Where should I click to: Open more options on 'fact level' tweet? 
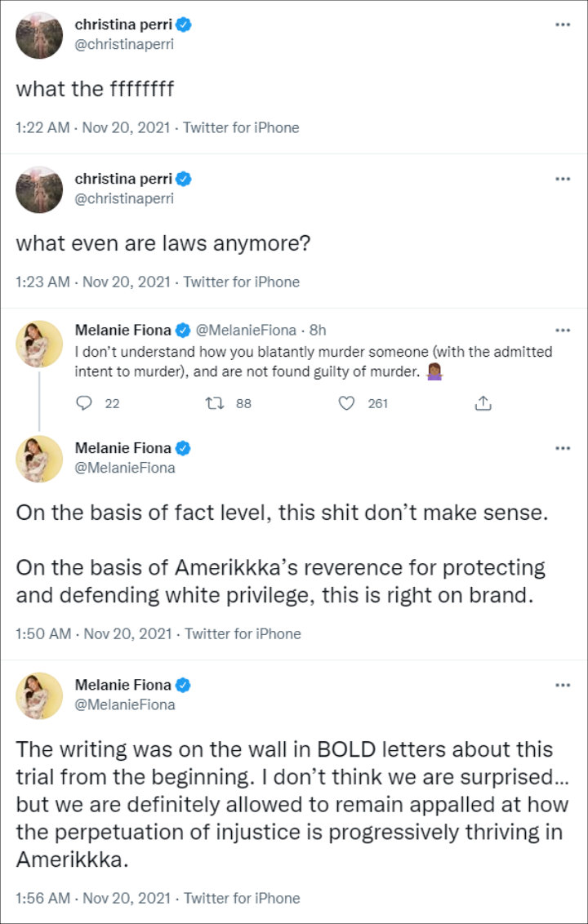point(562,448)
